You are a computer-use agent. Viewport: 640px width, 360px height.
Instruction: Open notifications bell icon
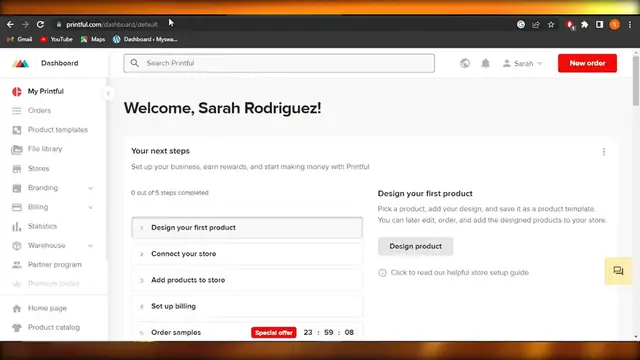coord(485,63)
